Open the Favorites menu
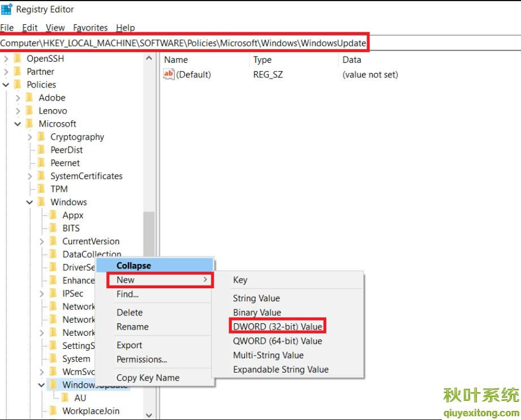521x420 pixels. 91,28
